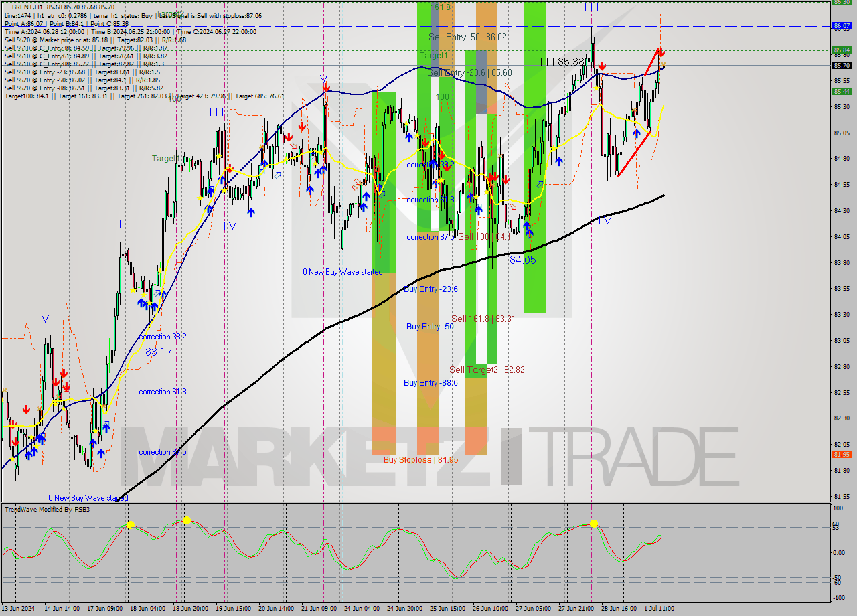The width and height of the screenshot is (857, 616).
Task: Click the 'Sell Entry -50 | 86.02' chart label
Action: click(468, 37)
